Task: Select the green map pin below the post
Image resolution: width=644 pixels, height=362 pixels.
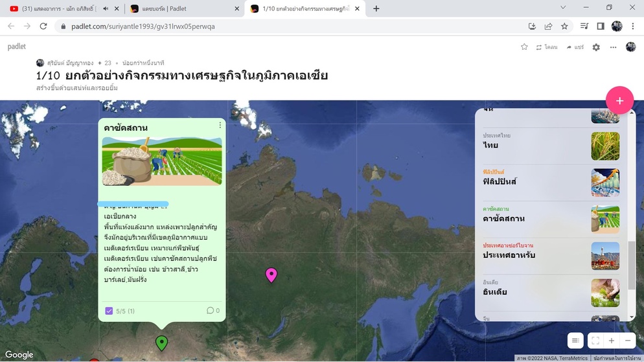Action: click(162, 343)
